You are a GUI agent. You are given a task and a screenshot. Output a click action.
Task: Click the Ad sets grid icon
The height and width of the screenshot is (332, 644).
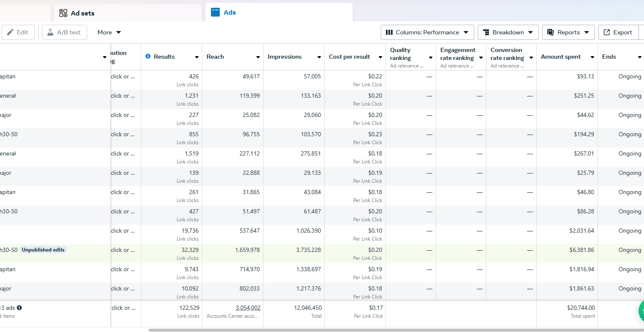(x=63, y=13)
